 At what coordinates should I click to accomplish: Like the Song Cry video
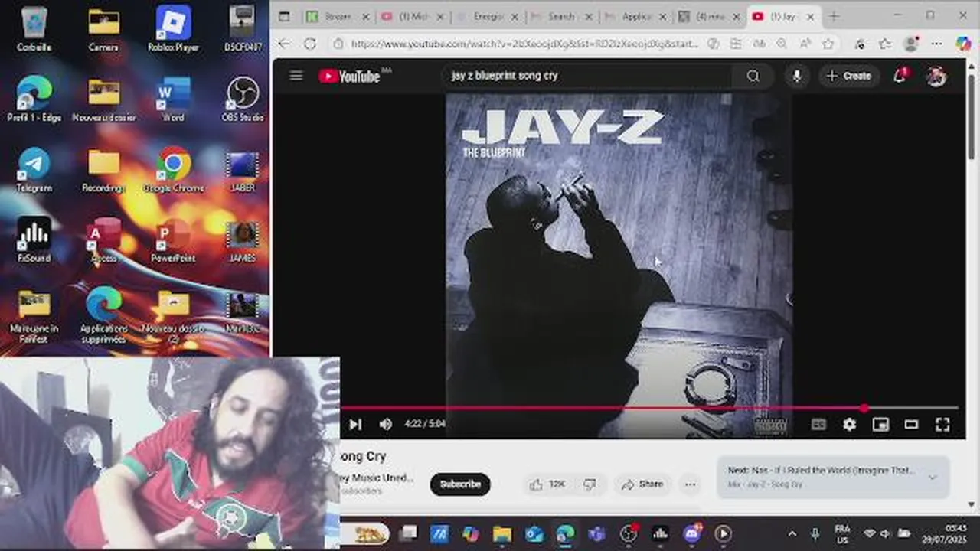547,484
